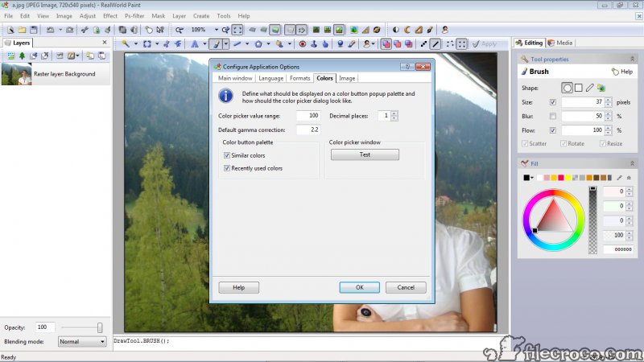Uncheck the Recently used colors checkbox
This screenshot has width=644, height=362.
pyautogui.click(x=227, y=168)
